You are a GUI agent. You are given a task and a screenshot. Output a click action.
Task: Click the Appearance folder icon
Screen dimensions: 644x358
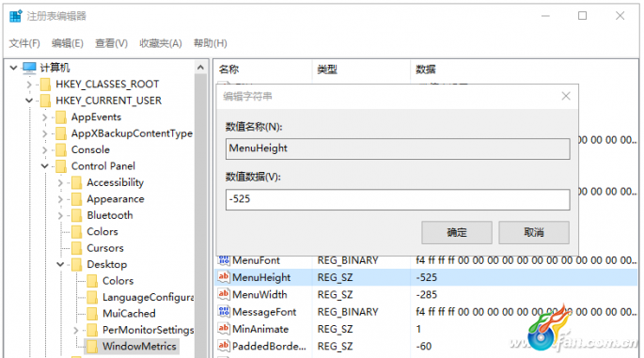pyautogui.click(x=76, y=199)
